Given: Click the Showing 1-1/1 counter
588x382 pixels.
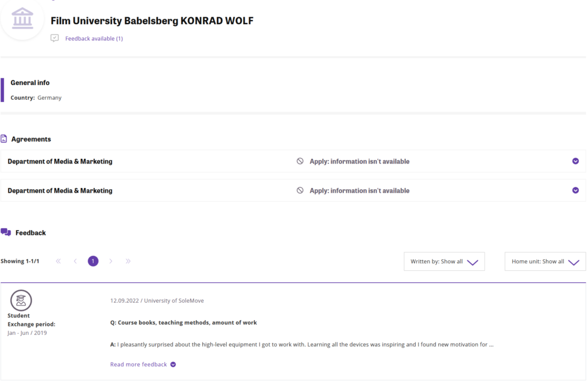Looking at the screenshot, I should tap(20, 261).
